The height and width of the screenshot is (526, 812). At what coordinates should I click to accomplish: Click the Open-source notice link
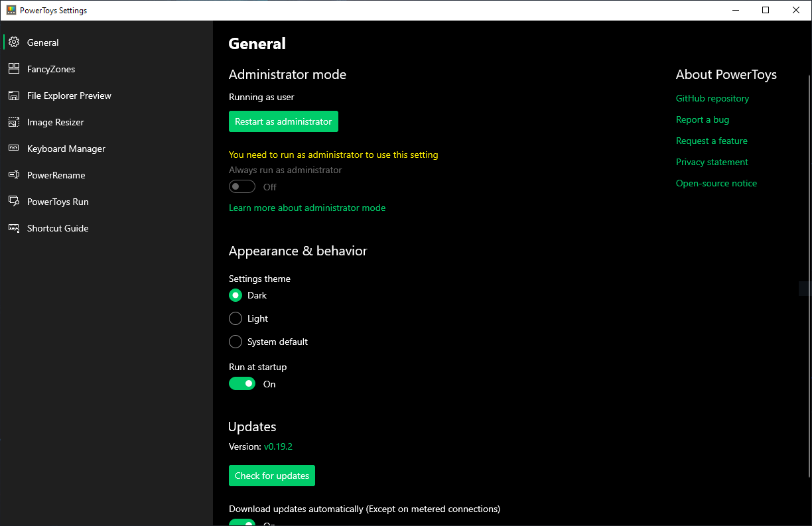click(x=716, y=183)
